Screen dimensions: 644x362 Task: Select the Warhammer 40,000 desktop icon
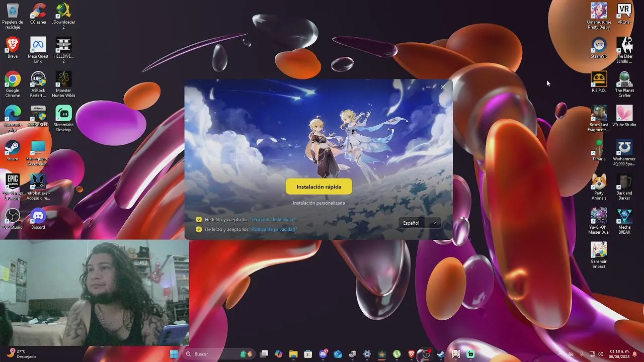click(x=624, y=153)
